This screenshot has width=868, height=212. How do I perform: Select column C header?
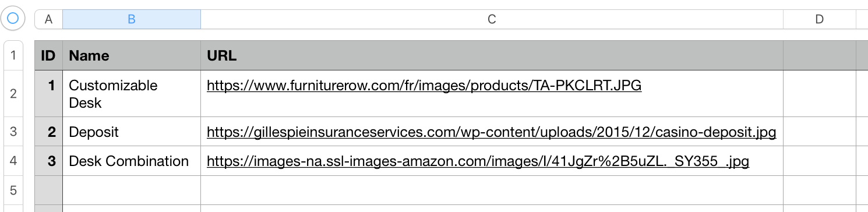pyautogui.click(x=492, y=19)
